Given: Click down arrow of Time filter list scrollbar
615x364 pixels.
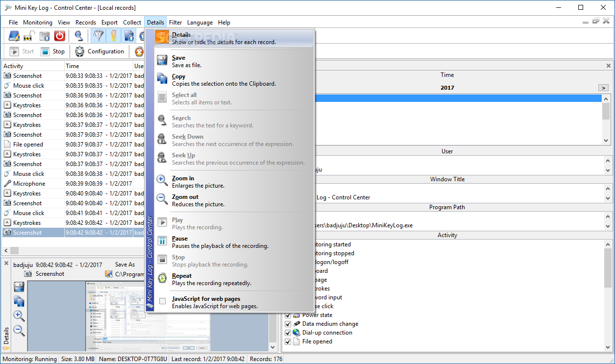Looking at the screenshot, I should (x=606, y=140).
